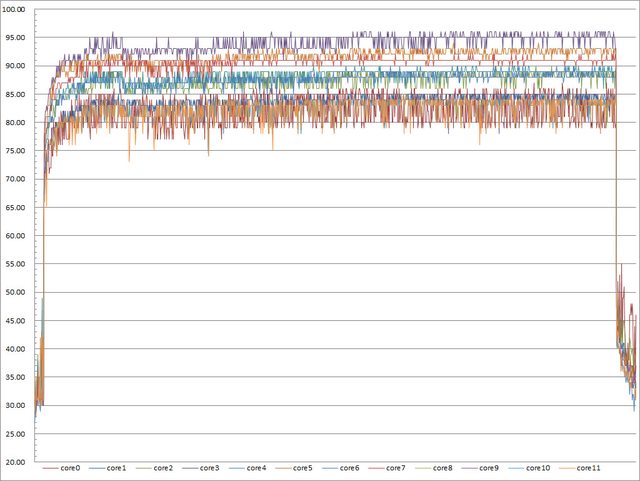This screenshot has height=481, width=640.
Task: Select the core1 legend label
Action: coord(119,468)
